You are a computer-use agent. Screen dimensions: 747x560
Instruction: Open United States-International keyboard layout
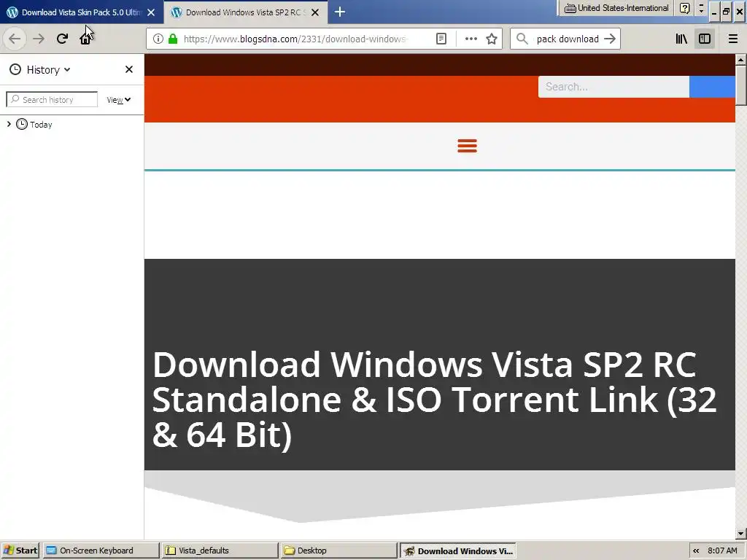616,8
